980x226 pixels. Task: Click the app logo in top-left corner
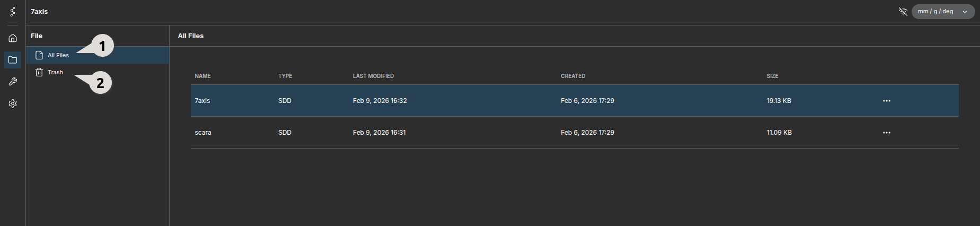click(x=13, y=11)
